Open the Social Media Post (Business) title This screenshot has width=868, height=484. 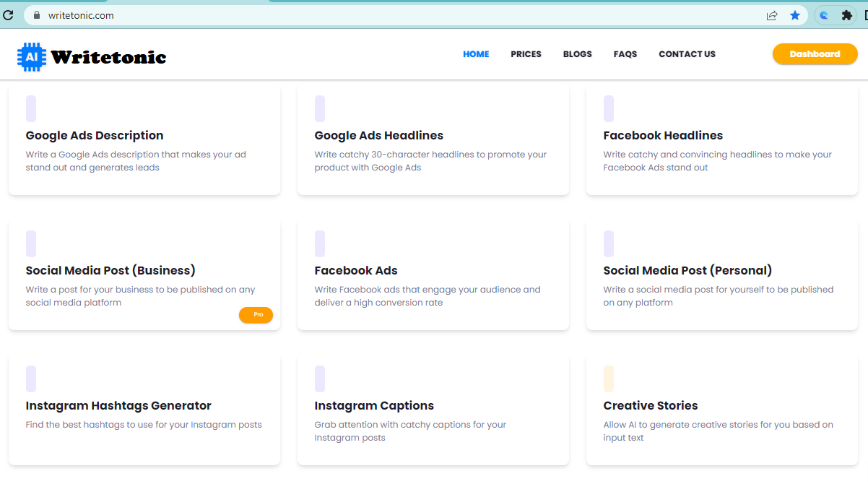[110, 271]
